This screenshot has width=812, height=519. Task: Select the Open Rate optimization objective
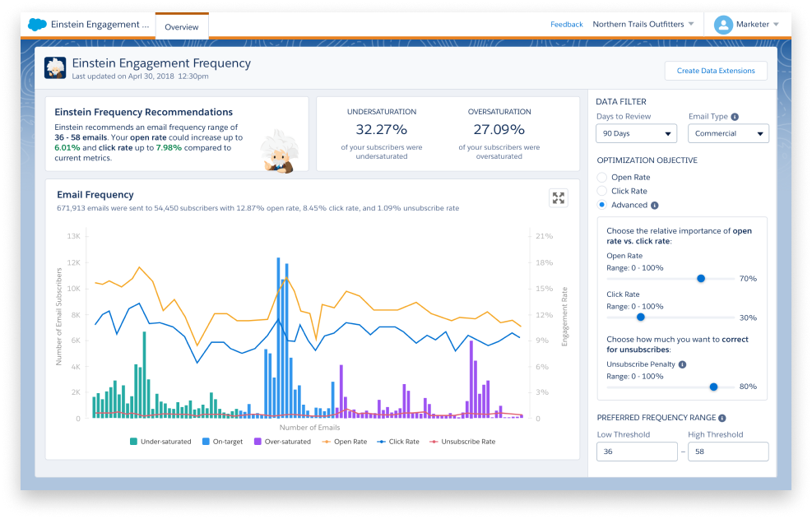(x=601, y=177)
